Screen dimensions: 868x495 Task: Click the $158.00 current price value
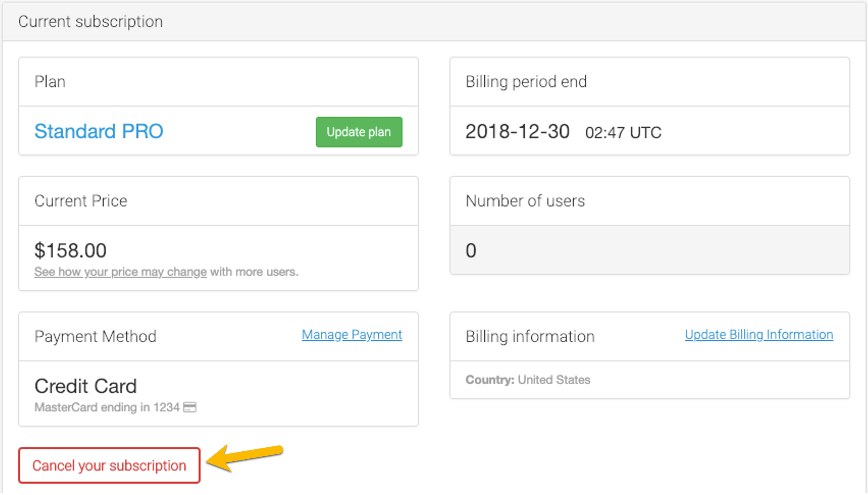pos(70,250)
